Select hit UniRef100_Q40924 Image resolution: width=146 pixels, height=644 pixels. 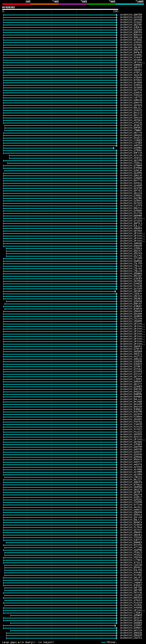(x=131, y=105)
